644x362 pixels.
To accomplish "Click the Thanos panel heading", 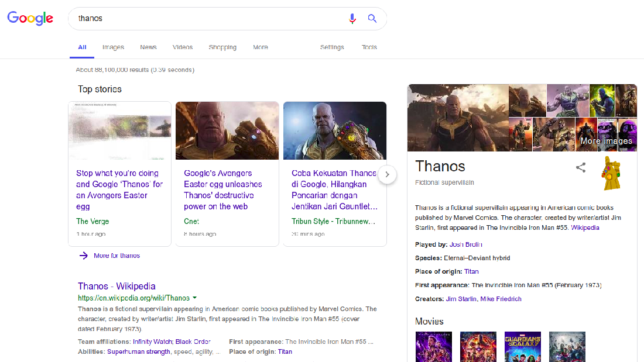I will pyautogui.click(x=440, y=166).
